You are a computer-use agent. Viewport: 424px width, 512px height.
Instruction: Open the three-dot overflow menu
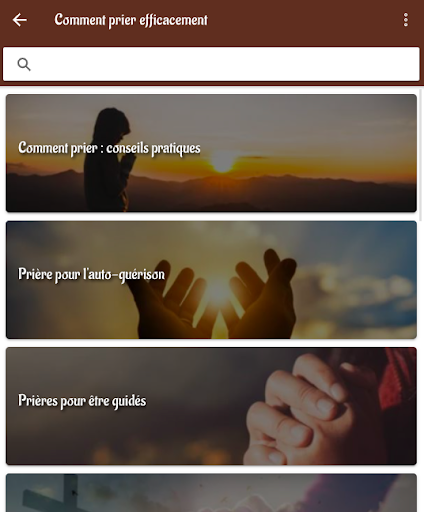pos(405,20)
